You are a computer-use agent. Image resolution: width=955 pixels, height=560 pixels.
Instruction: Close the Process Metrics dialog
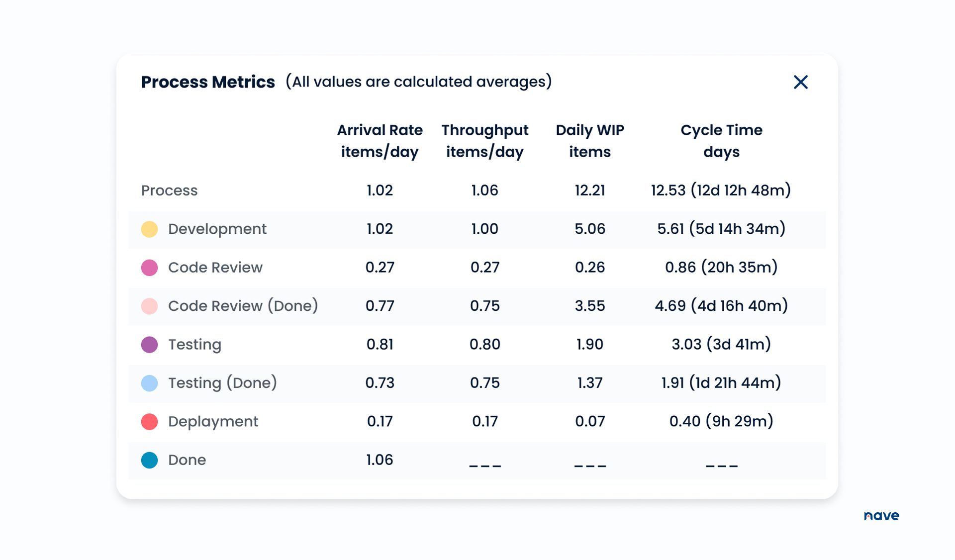[800, 83]
